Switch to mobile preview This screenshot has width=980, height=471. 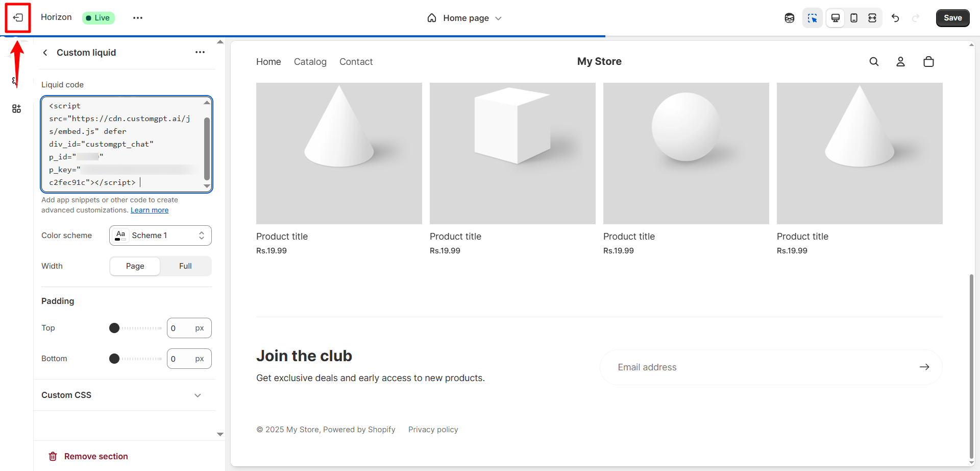point(854,18)
